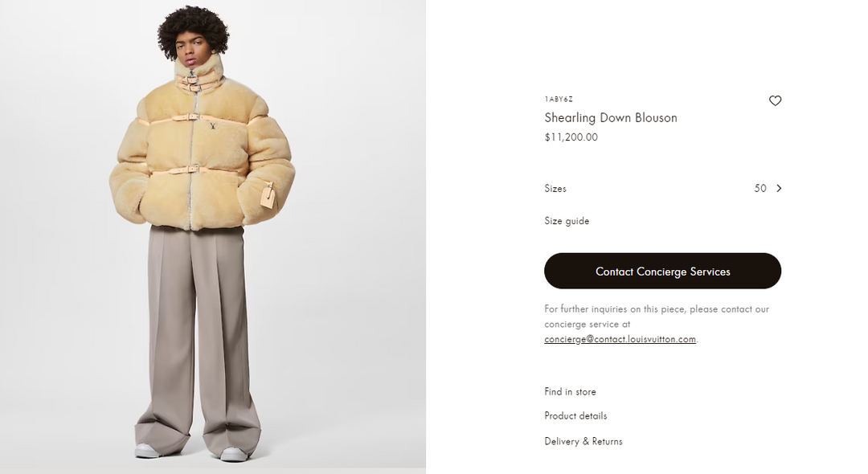The width and height of the screenshot is (868, 474).
Task: Open the Find in store option
Action: click(x=570, y=391)
